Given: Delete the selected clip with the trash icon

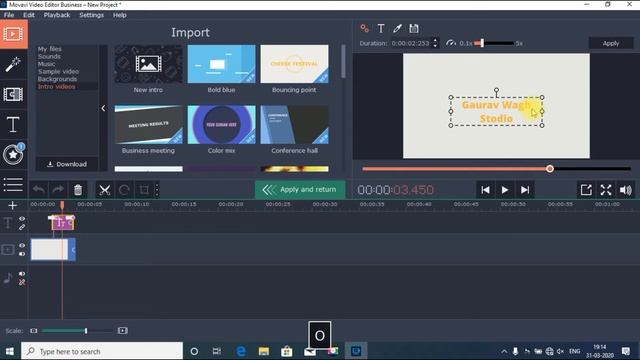Looking at the screenshot, I should tap(78, 190).
